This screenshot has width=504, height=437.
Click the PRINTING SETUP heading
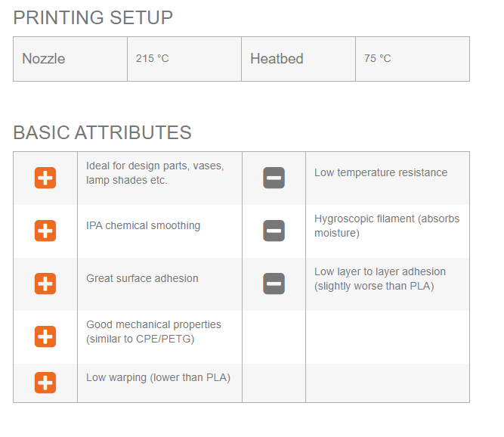[93, 17]
